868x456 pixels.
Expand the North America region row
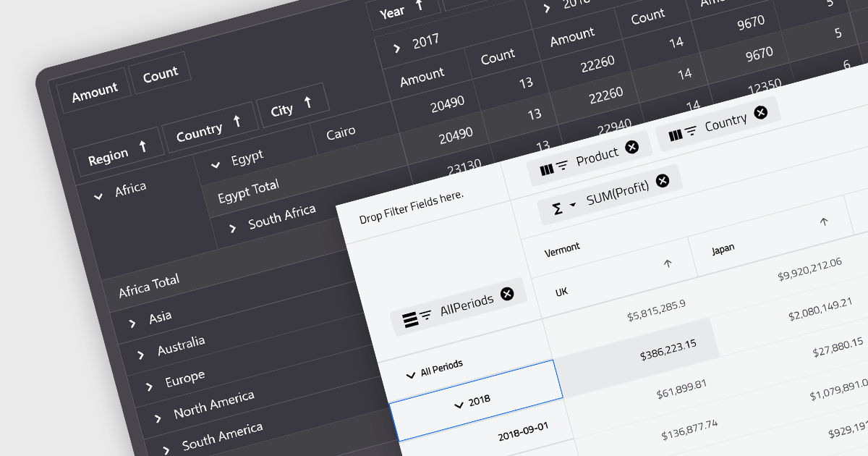(x=158, y=418)
